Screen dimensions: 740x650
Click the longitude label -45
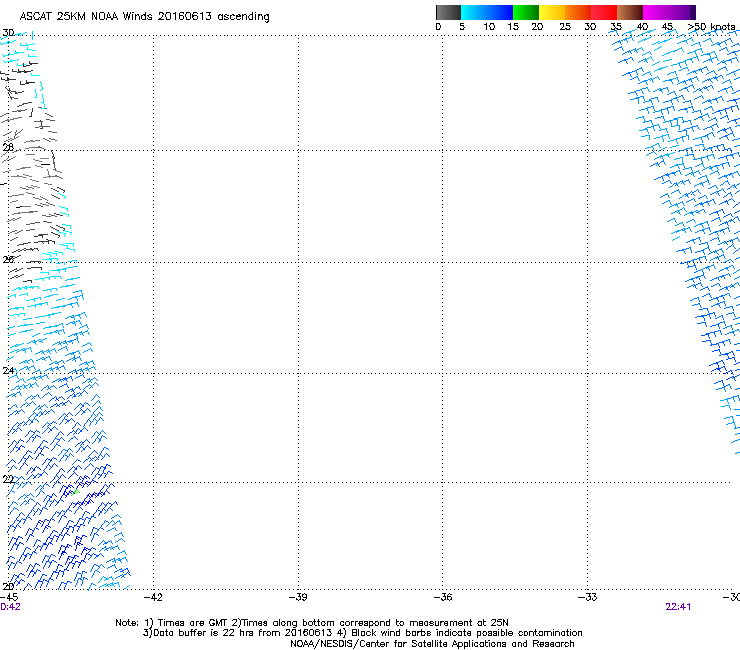9,597
